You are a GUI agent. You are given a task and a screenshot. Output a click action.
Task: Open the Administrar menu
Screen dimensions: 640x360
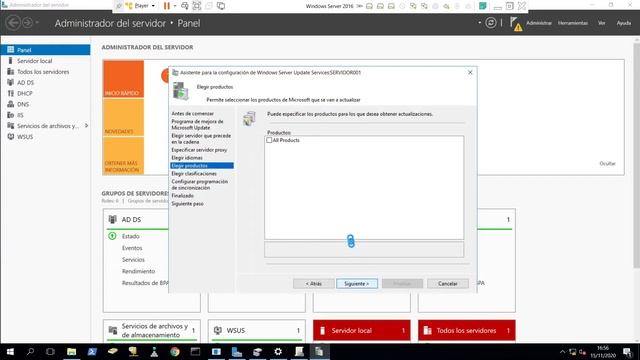coord(539,23)
